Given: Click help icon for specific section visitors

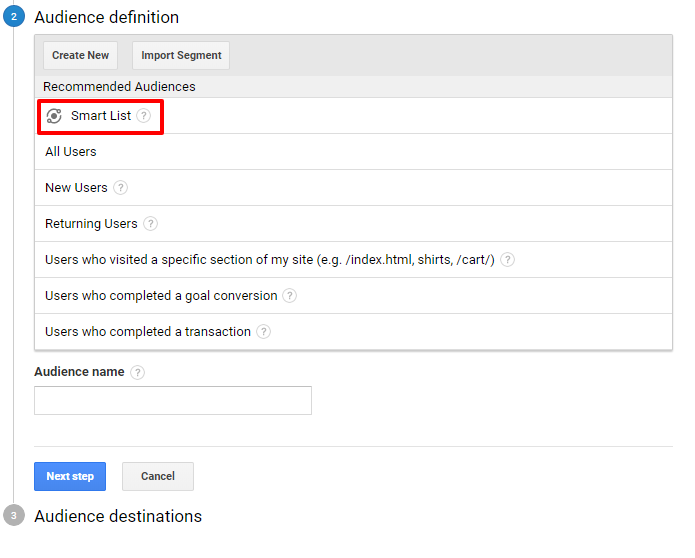Looking at the screenshot, I should [x=507, y=260].
